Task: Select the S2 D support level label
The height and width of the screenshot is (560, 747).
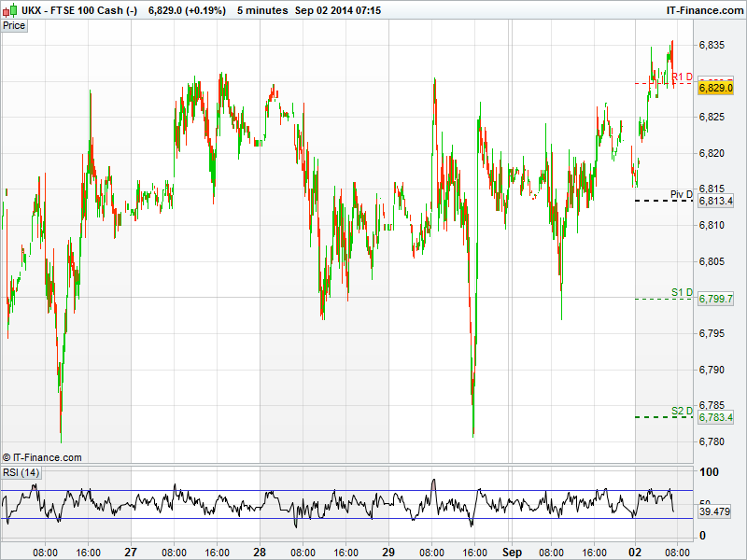Action: click(682, 411)
